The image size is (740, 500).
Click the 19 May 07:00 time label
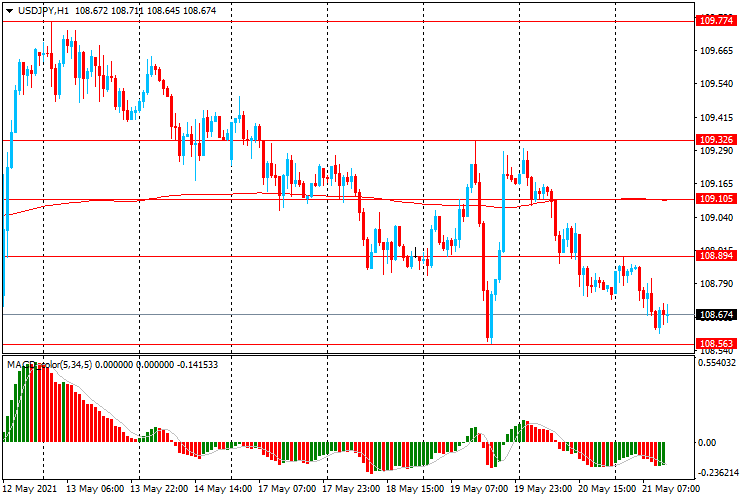[x=479, y=489]
